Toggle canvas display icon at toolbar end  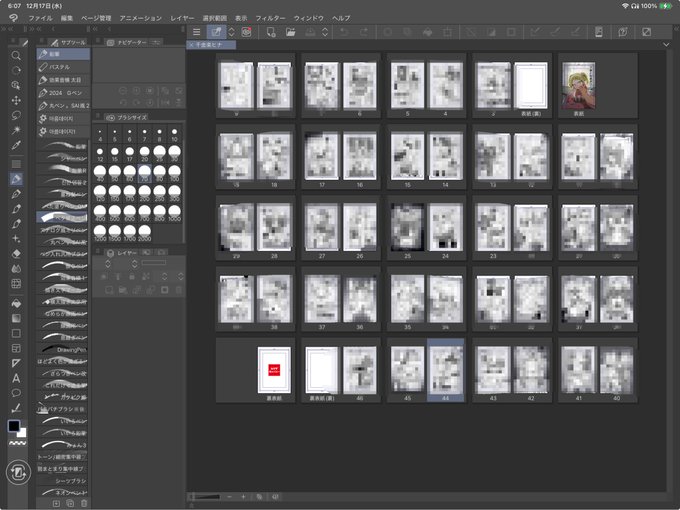[x=646, y=32]
